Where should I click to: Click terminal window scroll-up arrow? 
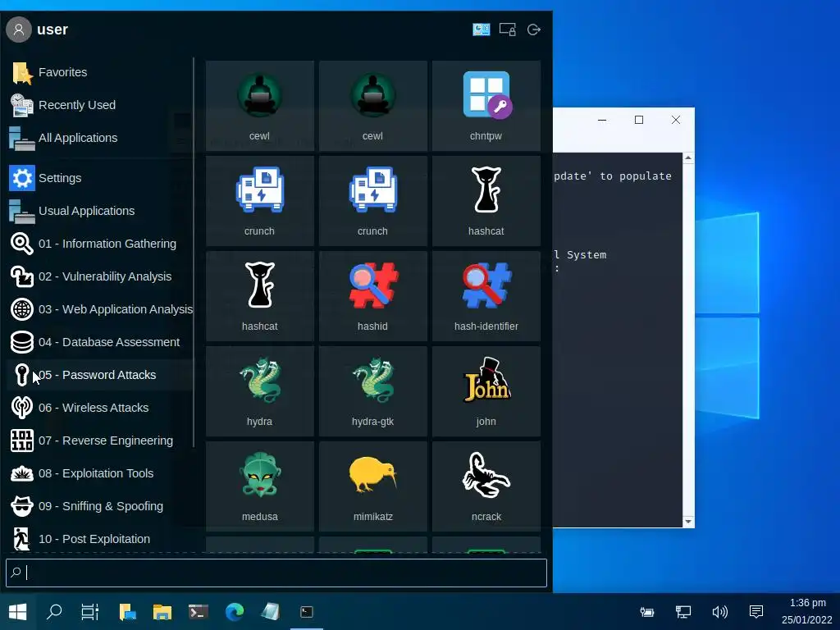(x=688, y=158)
